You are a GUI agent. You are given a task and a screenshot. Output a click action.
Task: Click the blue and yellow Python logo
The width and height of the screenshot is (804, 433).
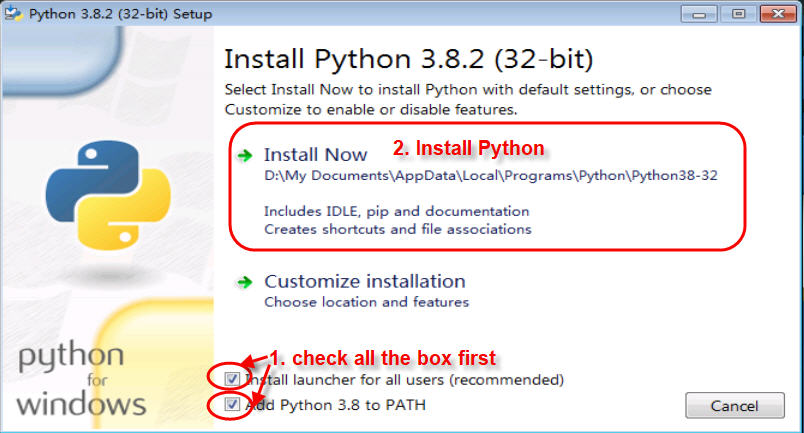108,195
